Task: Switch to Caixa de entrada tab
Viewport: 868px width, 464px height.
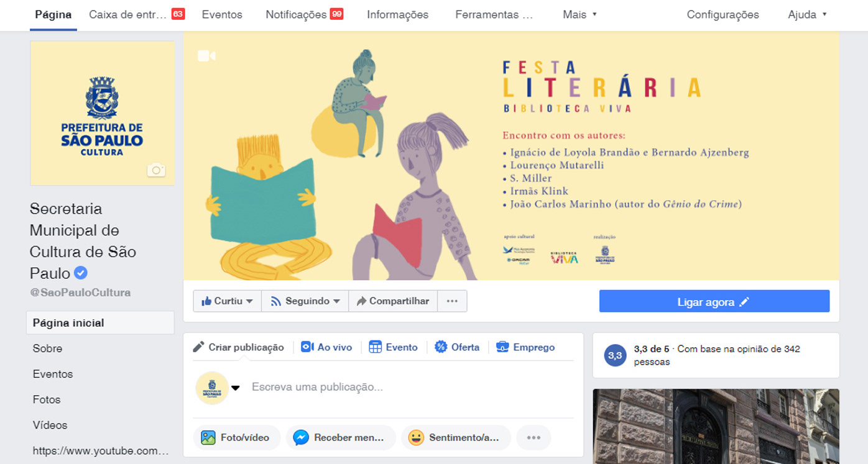Action: tap(136, 14)
